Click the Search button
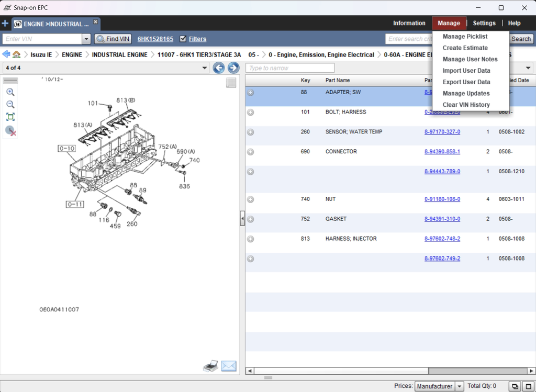The height and width of the screenshot is (392, 536). (521, 39)
